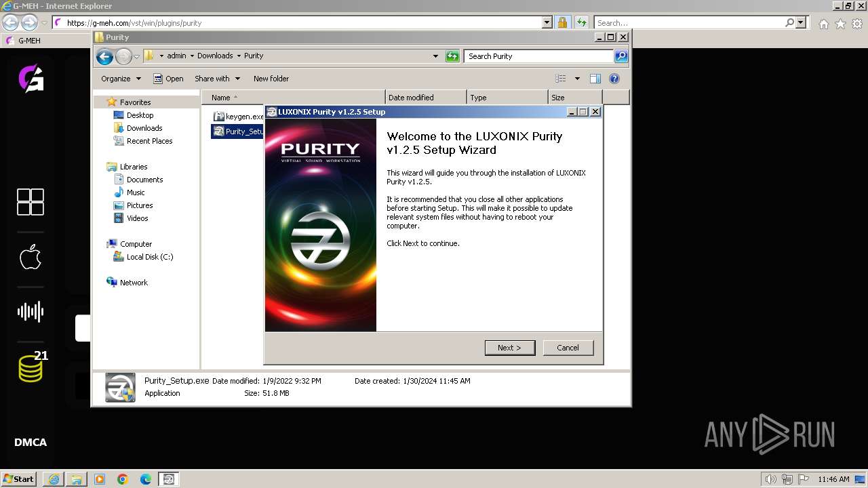The image size is (868, 488).
Task: Click the volume tray icon
Action: [x=770, y=479]
